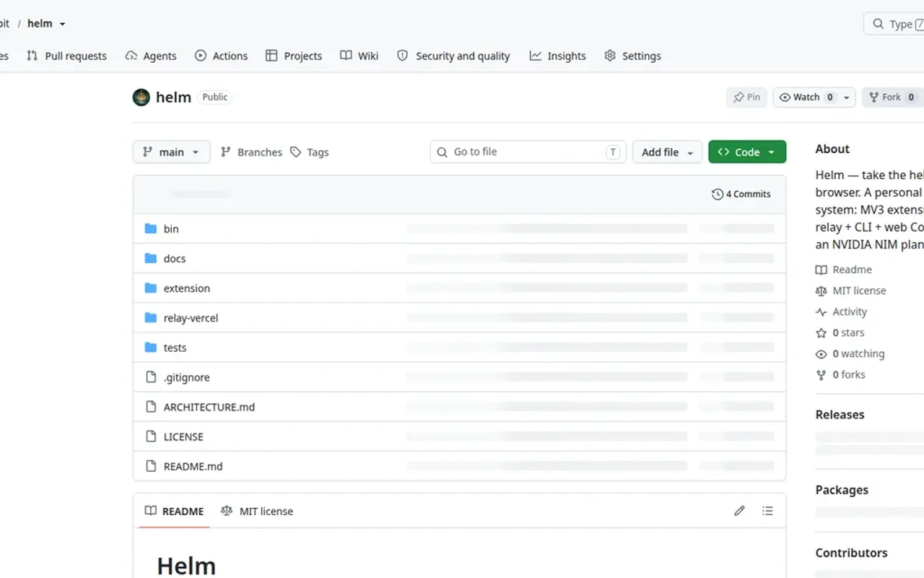Click the book icon beside Readme in About

821,269
